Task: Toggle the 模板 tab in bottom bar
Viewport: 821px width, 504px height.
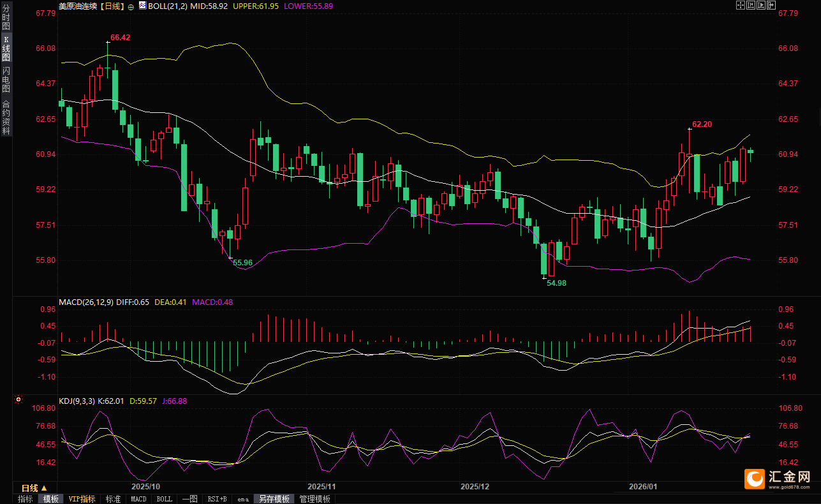Action: tap(51, 499)
